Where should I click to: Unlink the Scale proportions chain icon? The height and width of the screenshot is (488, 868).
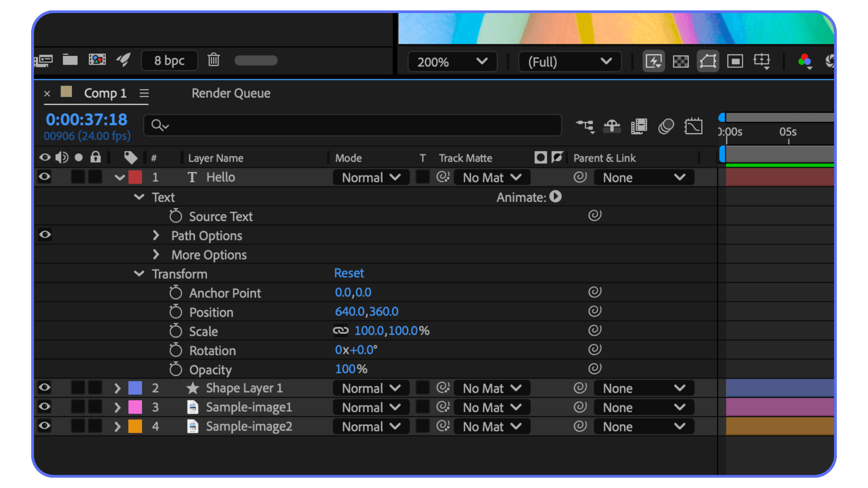pyautogui.click(x=340, y=330)
